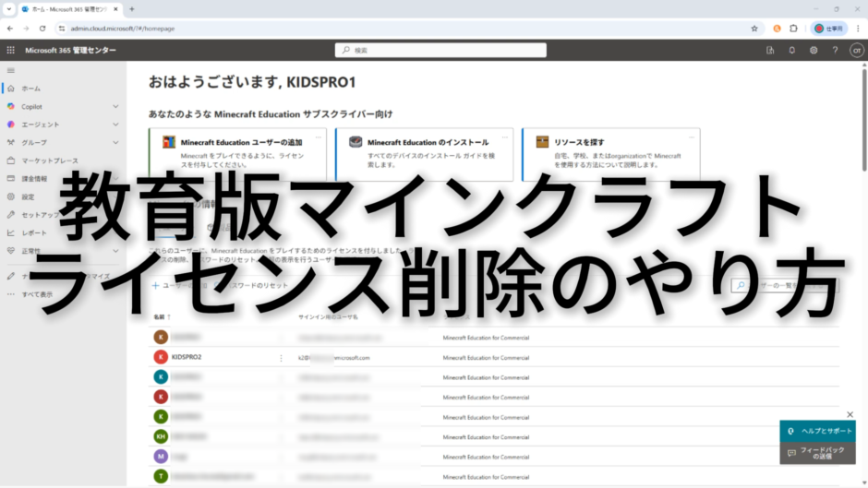Bookmark this page with the star icon
The height and width of the screenshot is (488, 868).
pyautogui.click(x=754, y=29)
